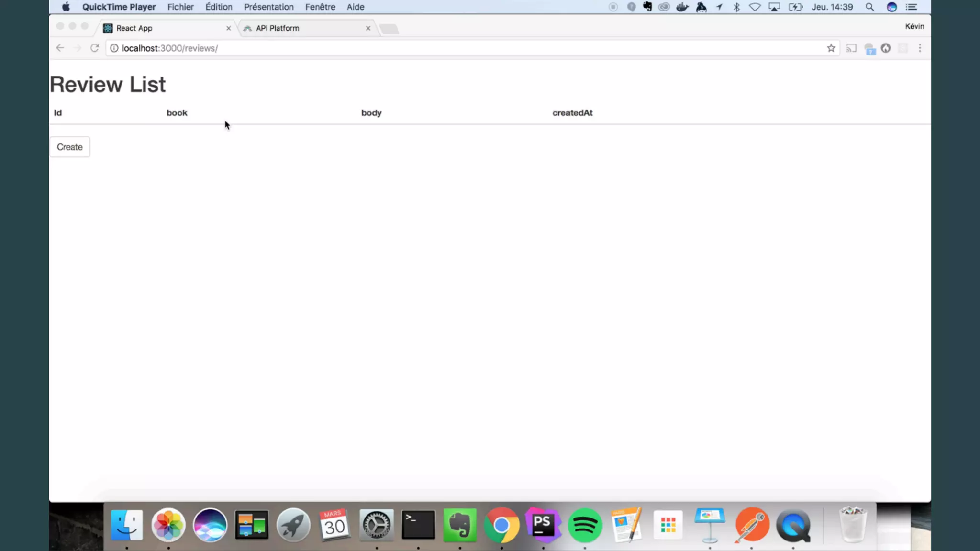Switch to the API Platform tab

(306, 28)
